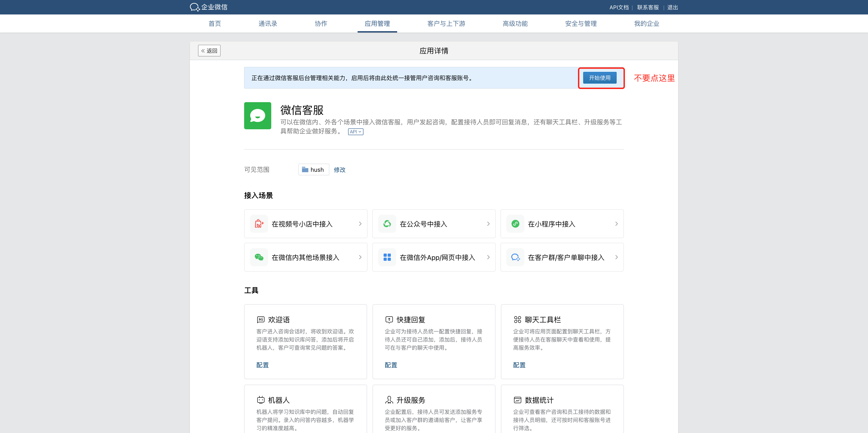Viewport: 868px width, 433px height.
Task: Open the 升级服务 tool card
Action: click(434, 409)
